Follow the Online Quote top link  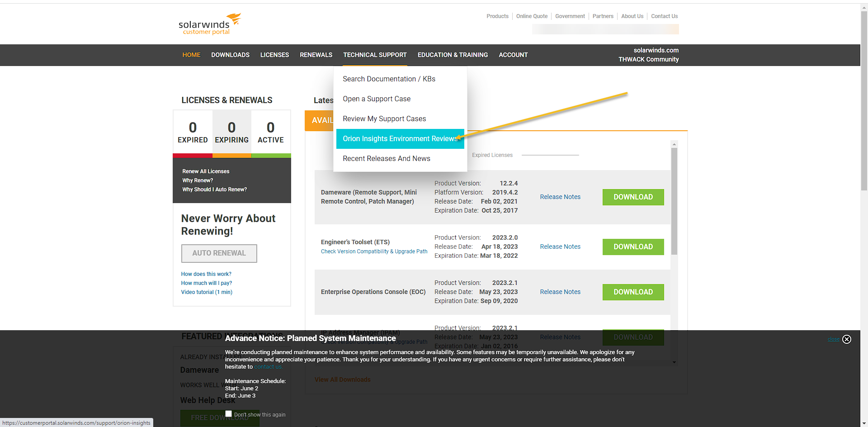pos(532,16)
